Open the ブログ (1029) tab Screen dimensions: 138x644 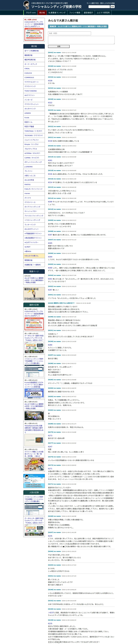pos(31,13)
